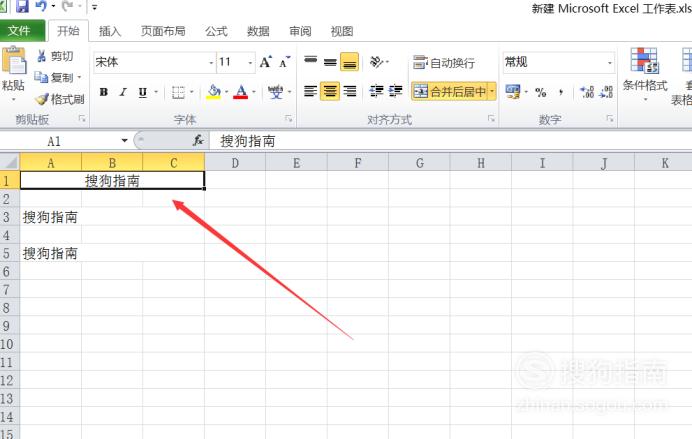Expand the borders dropdown arrow

[x=192, y=92]
